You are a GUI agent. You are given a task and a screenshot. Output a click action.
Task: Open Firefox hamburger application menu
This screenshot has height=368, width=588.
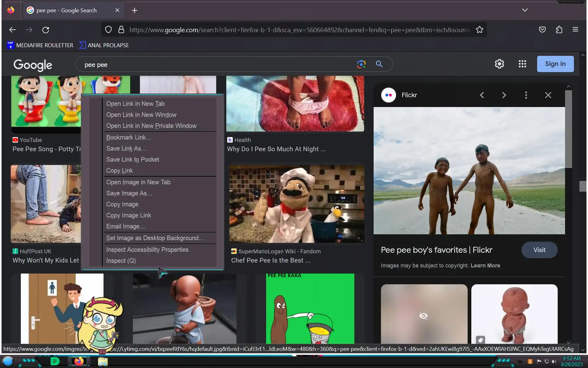pyautogui.click(x=575, y=30)
